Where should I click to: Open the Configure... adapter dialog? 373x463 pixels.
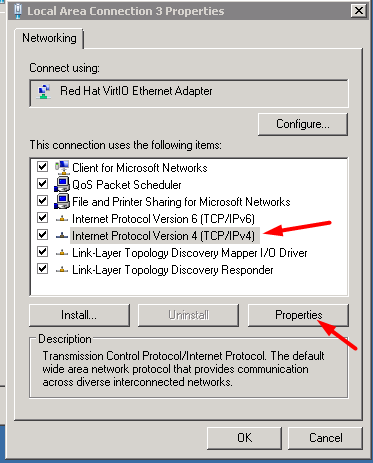[x=303, y=124]
